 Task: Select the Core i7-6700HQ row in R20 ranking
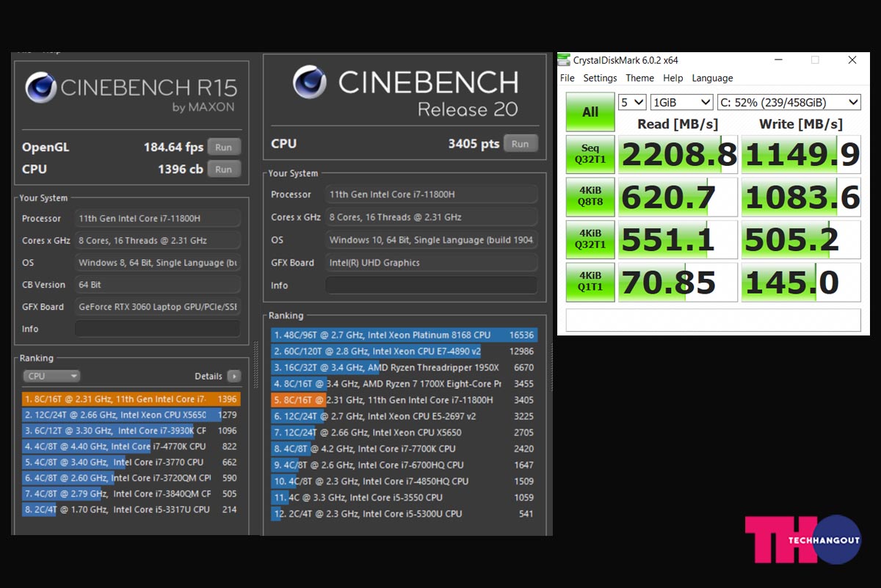point(404,465)
